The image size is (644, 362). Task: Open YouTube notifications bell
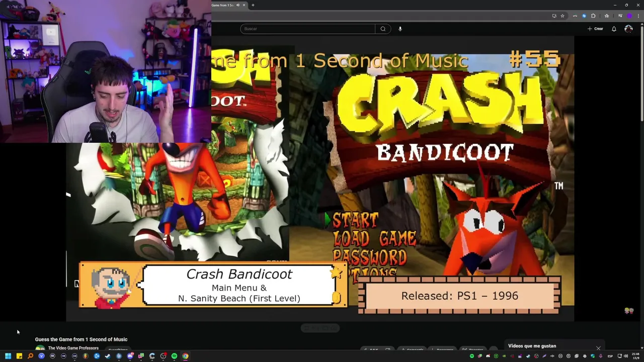(614, 29)
